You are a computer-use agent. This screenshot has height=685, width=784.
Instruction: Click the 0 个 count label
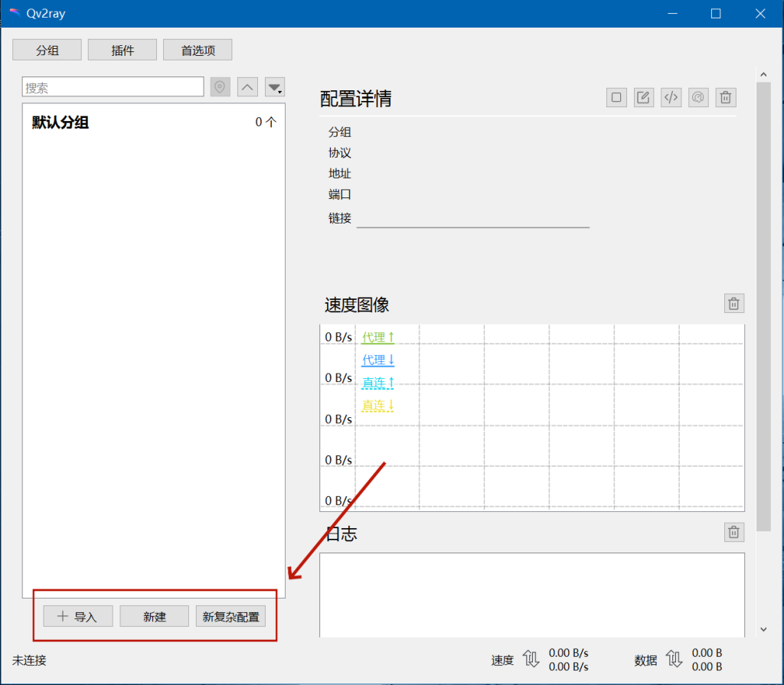click(x=266, y=122)
